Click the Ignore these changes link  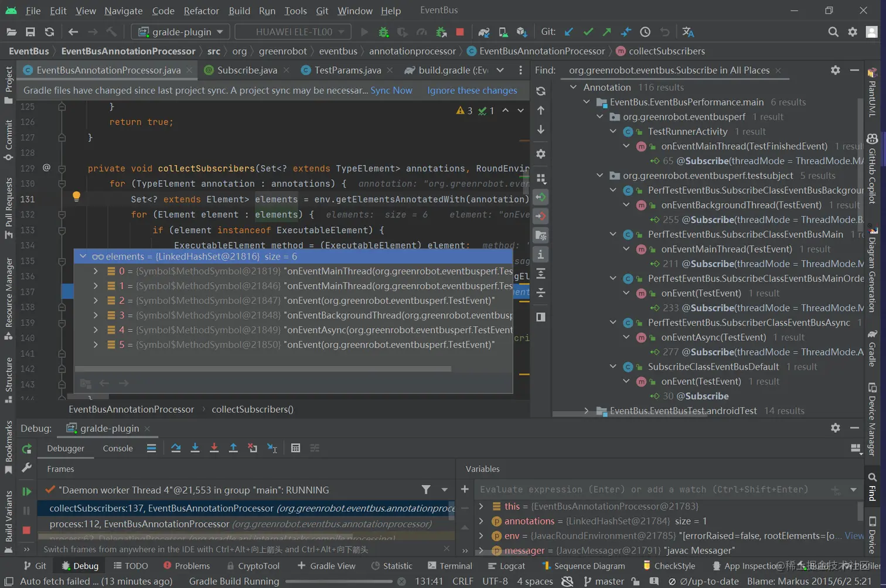coord(472,90)
